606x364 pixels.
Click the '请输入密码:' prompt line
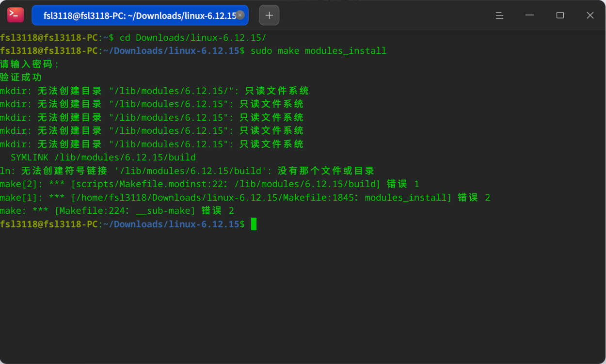pos(30,64)
